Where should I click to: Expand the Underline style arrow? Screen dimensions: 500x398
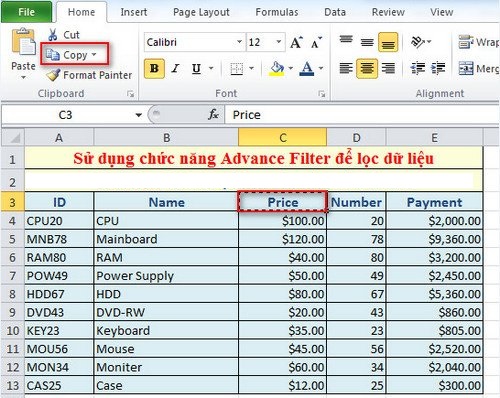click(211, 69)
